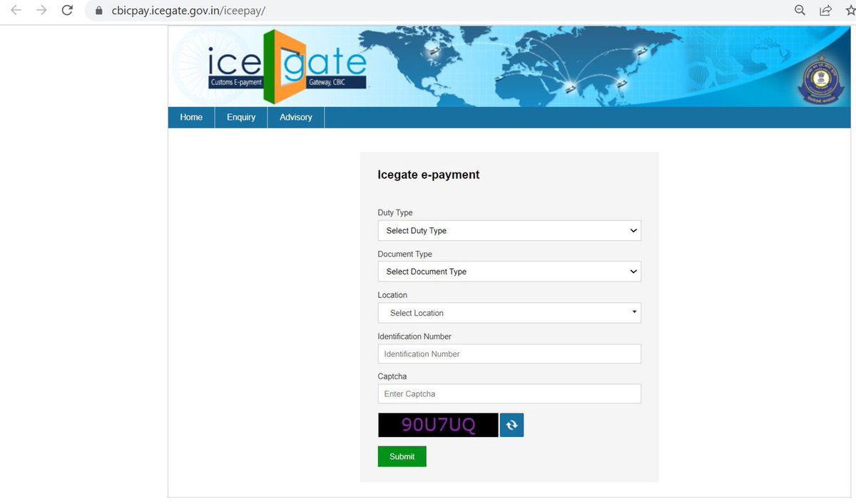Click the address bar URL
The height and width of the screenshot is (504, 856).
[189, 11]
